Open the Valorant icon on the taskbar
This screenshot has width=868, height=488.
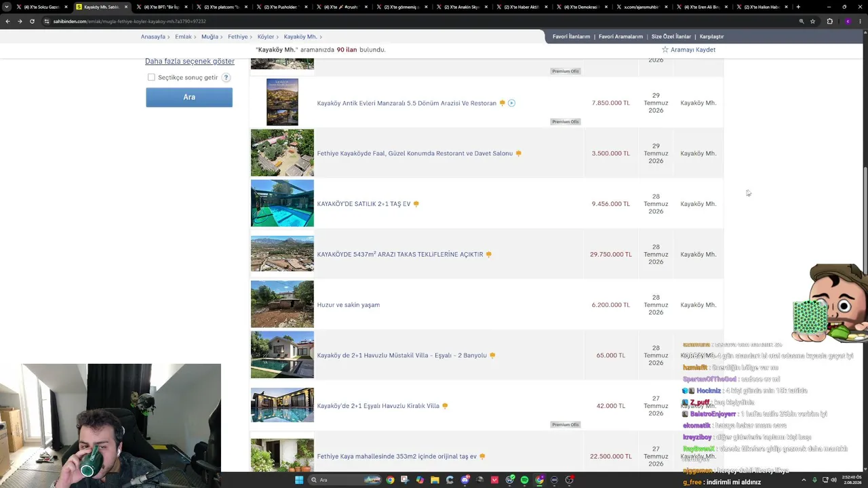494,480
